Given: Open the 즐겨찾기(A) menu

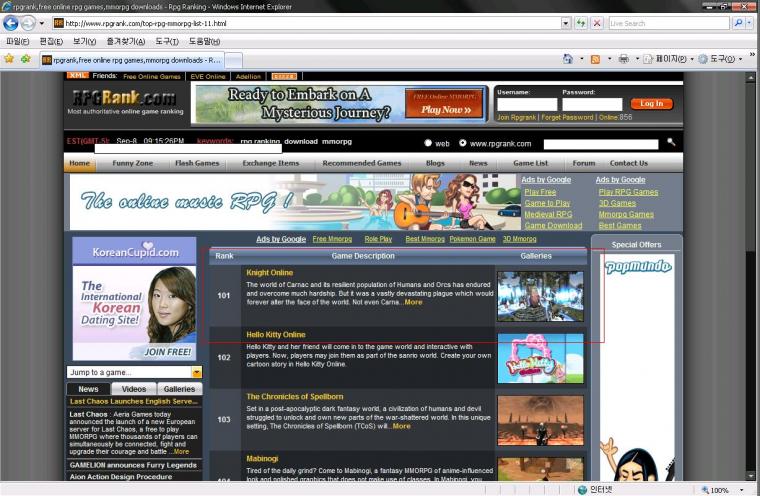Looking at the screenshot, I should (126, 42).
